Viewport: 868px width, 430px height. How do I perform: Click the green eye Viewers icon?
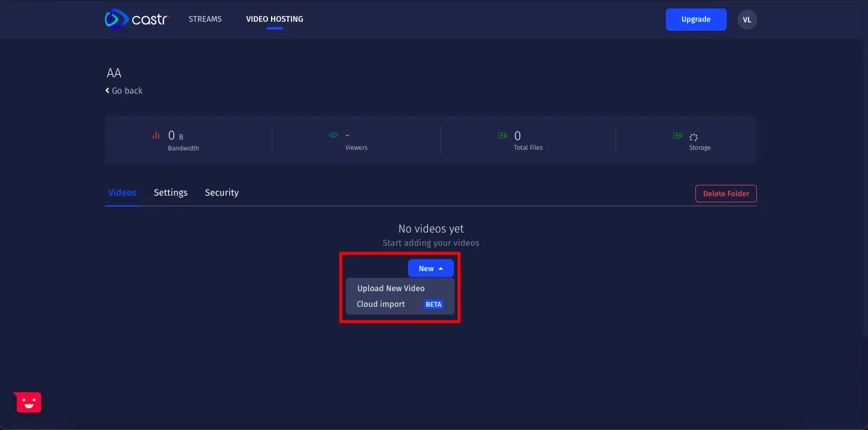[x=333, y=135]
